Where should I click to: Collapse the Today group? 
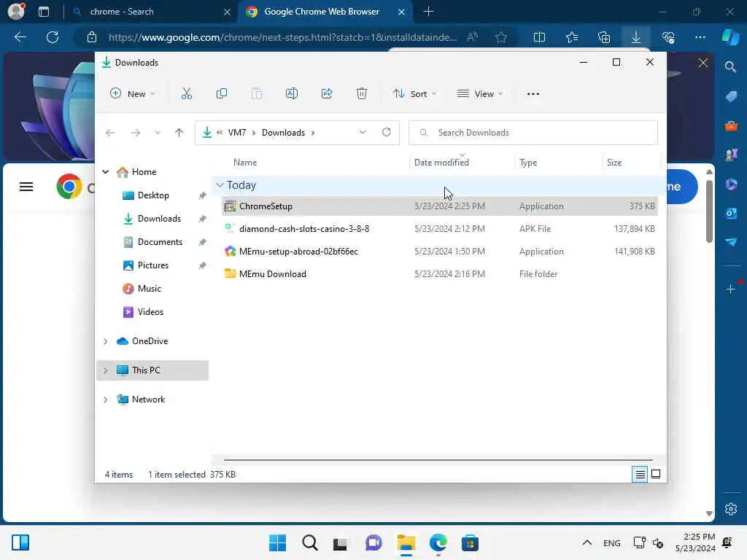pos(220,184)
